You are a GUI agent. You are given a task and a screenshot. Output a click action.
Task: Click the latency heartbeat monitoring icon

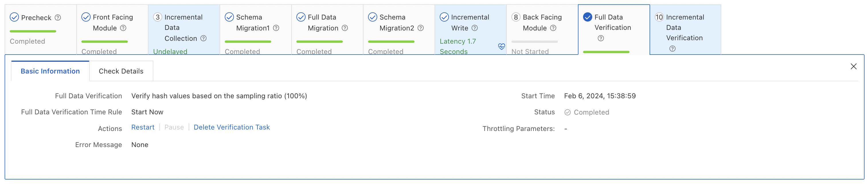[501, 47]
